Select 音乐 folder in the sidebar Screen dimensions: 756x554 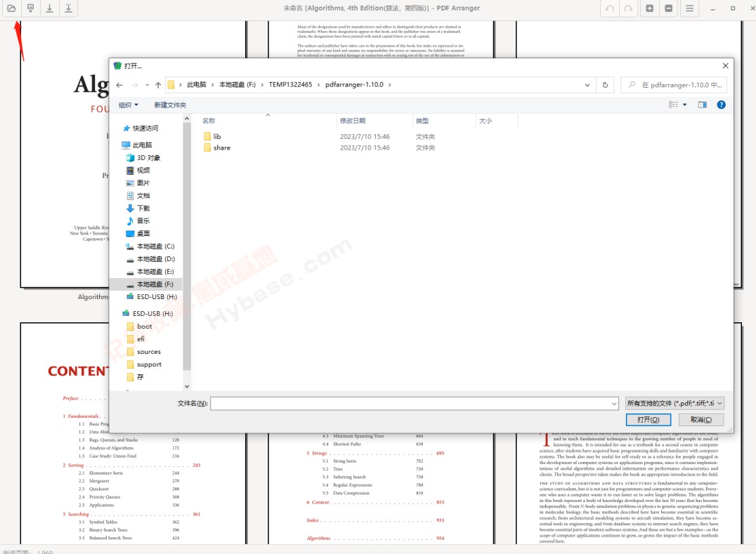pyautogui.click(x=138, y=220)
